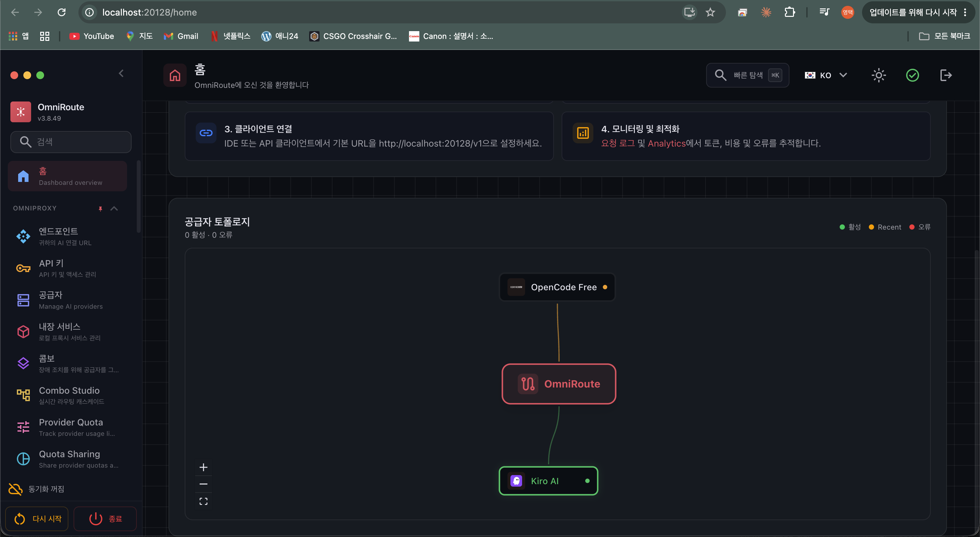
Task: Toggle cloud sync (동기화 꺼짐)
Action: tap(37, 489)
